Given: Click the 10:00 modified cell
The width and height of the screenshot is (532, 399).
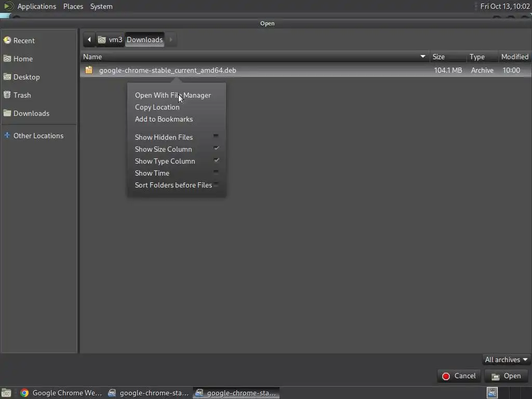Looking at the screenshot, I should (511, 70).
